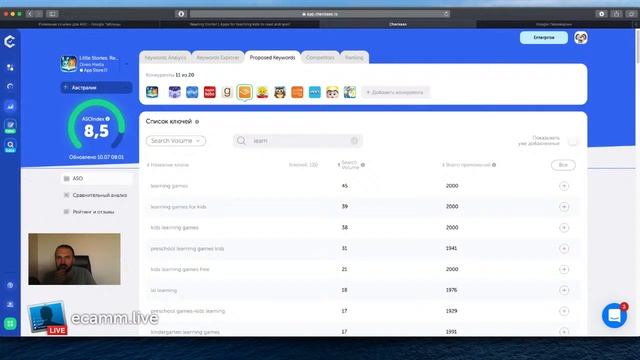Add the keyword with search volume 18
Image resolution: width=640 pixels, height=360 pixels.
564,290
